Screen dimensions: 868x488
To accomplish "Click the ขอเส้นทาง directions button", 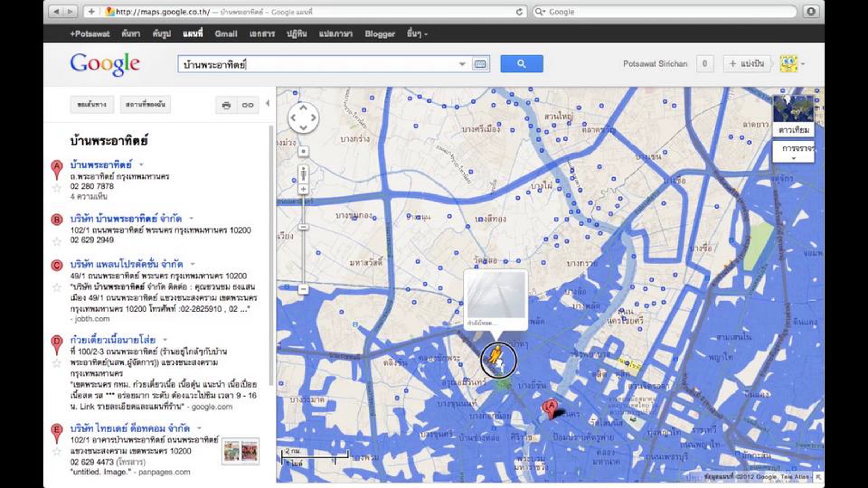I will click(x=92, y=104).
